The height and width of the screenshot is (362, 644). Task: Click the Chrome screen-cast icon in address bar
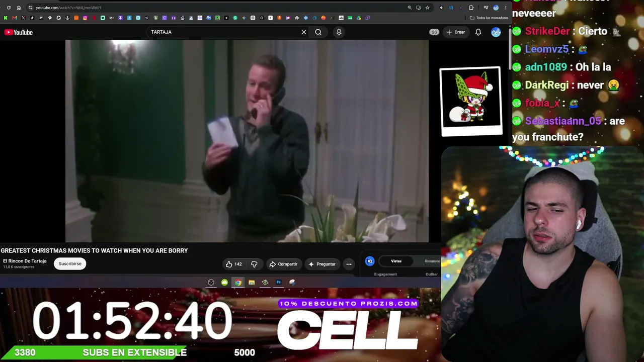pyautogui.click(x=419, y=8)
